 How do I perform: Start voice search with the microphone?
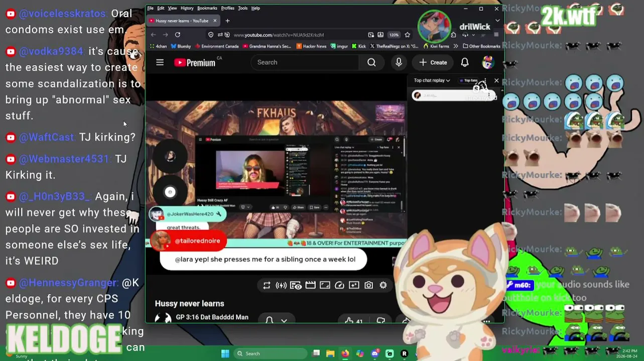tap(399, 62)
